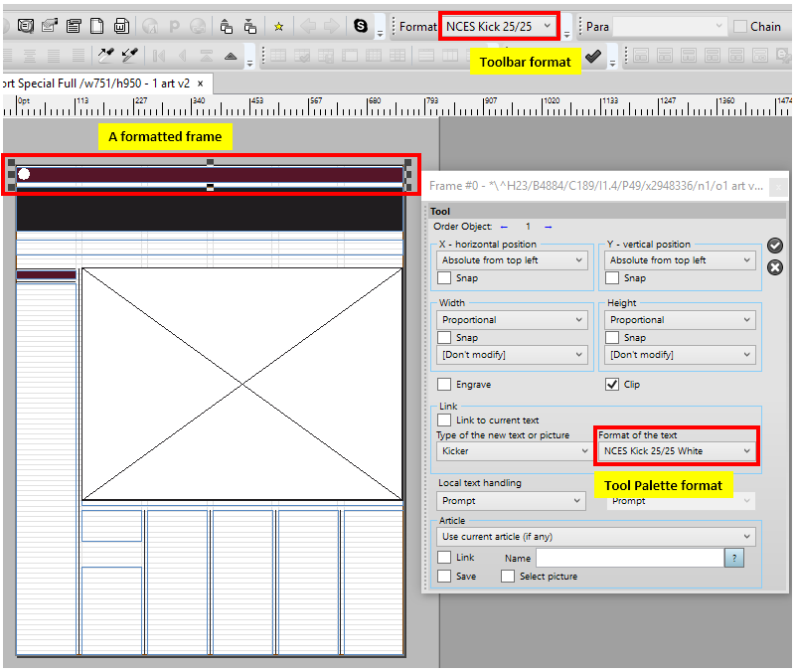Enable Snap under X horizontal position
797x672 pixels.
pos(444,278)
